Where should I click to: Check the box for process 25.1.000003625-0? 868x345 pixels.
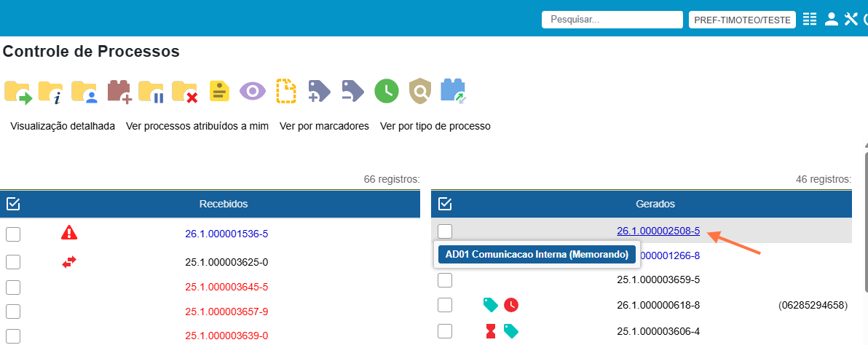click(x=13, y=261)
